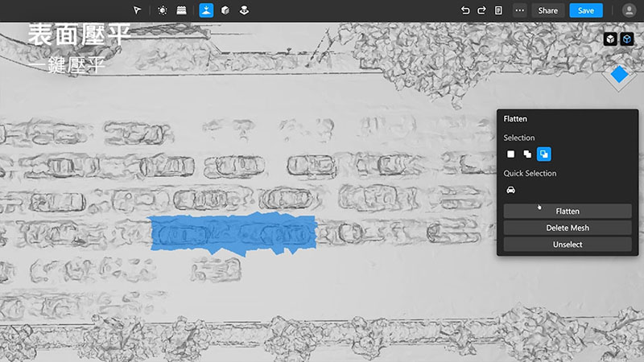Switch to solid cube view mode
This screenshot has height=362, width=644.
coord(611,39)
